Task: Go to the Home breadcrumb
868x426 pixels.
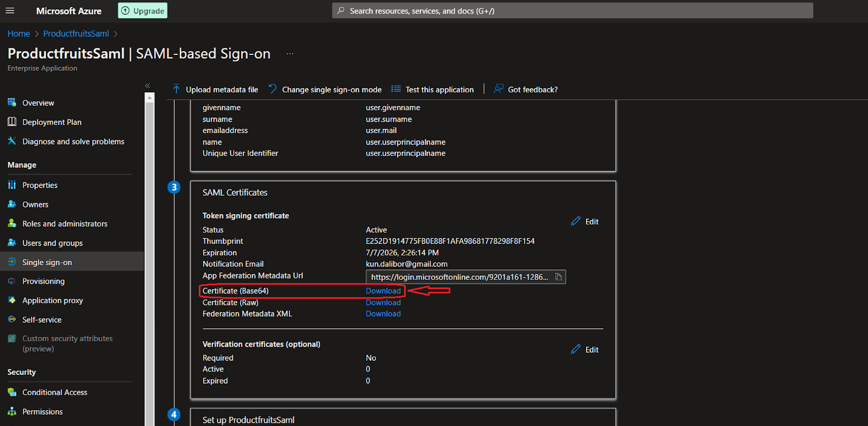Action: click(x=18, y=34)
